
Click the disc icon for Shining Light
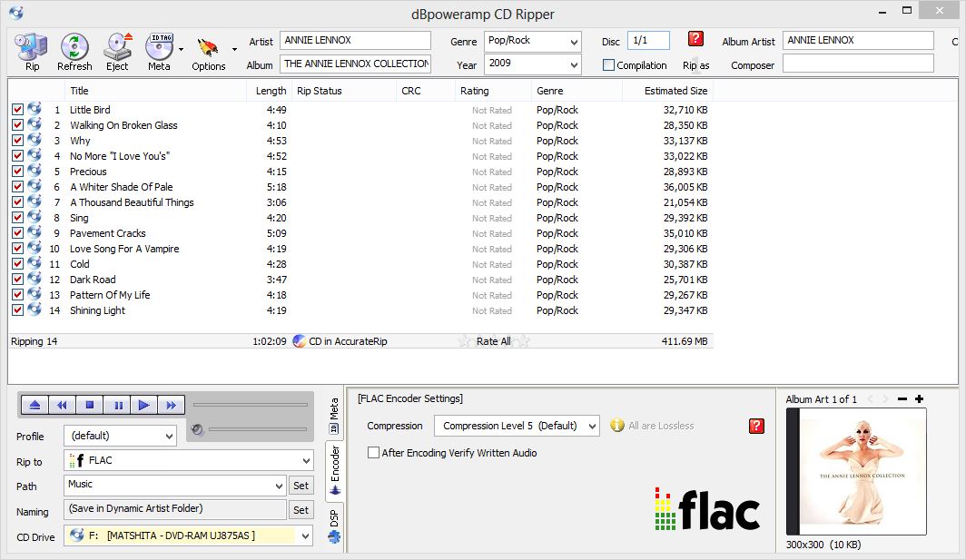tap(34, 309)
